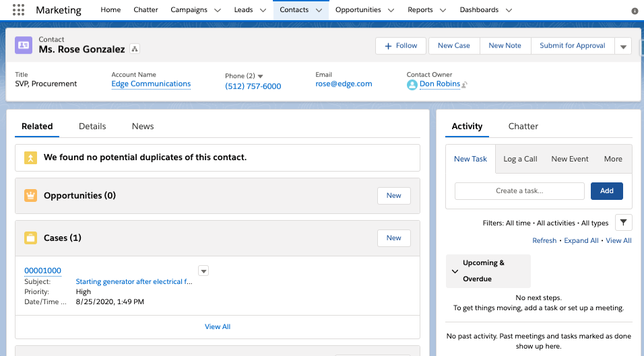Viewport: 644px width, 356px height.
Task: Show more record actions dropdown
Action: click(x=623, y=46)
